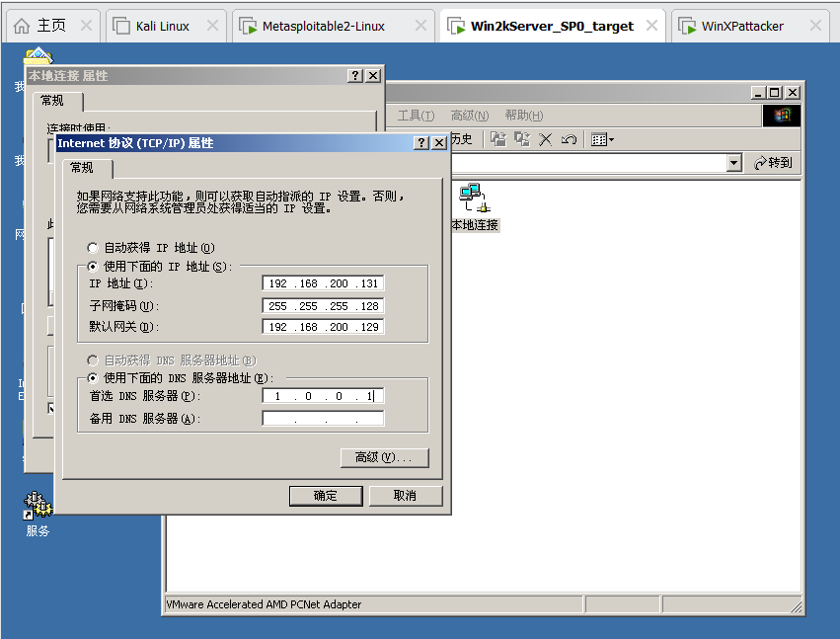Click the 高级(V)... button
Screen dimensions: 840x639
[384, 457]
